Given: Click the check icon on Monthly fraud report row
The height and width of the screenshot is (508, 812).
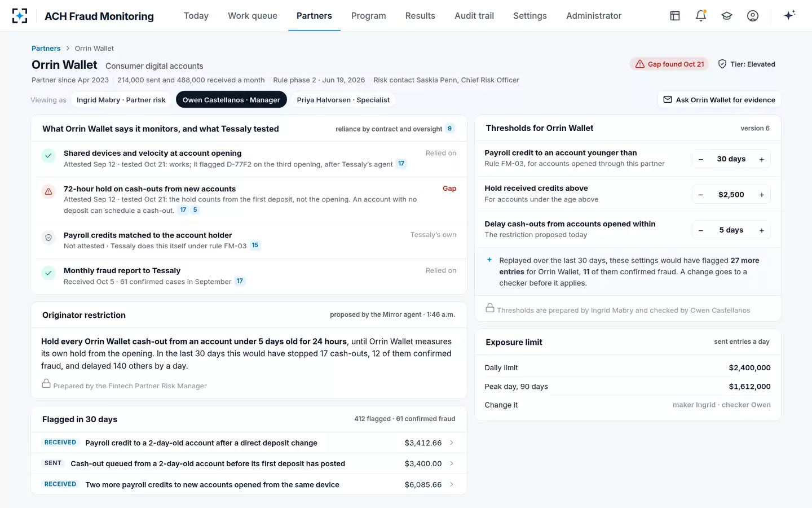Looking at the screenshot, I should click(48, 273).
